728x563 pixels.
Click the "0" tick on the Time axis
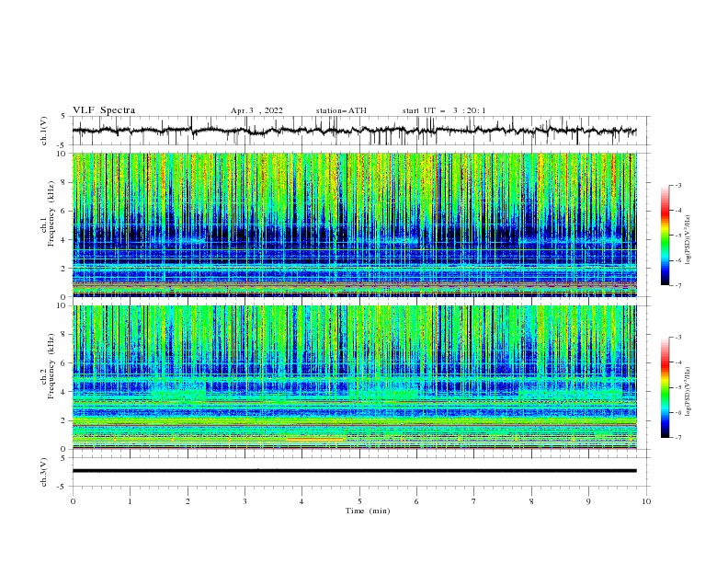(73, 501)
